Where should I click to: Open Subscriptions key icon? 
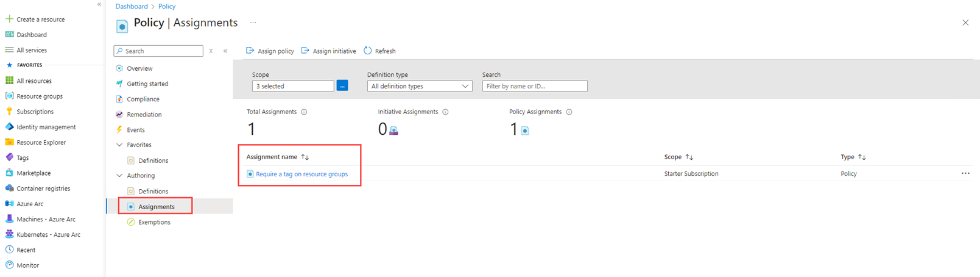(9, 111)
